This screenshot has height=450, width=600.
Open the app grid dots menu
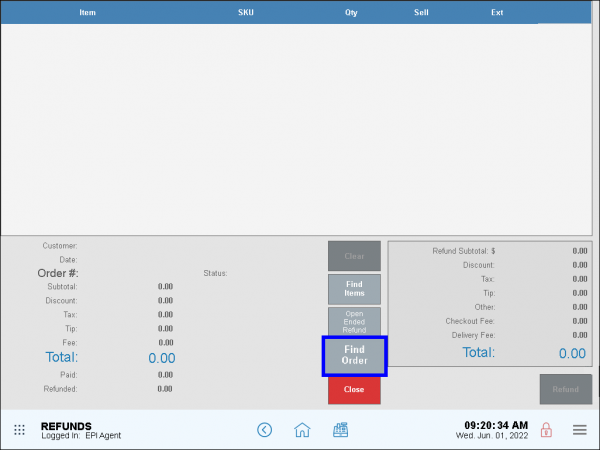coord(20,430)
